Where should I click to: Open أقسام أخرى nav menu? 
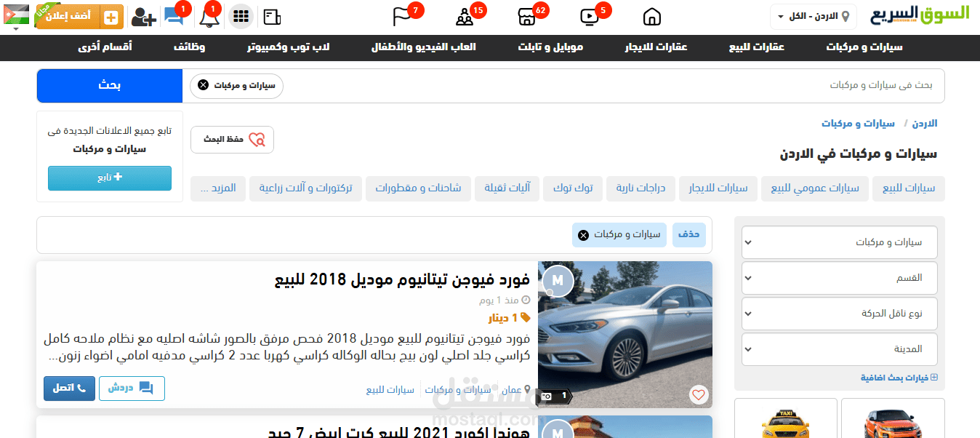[105, 47]
